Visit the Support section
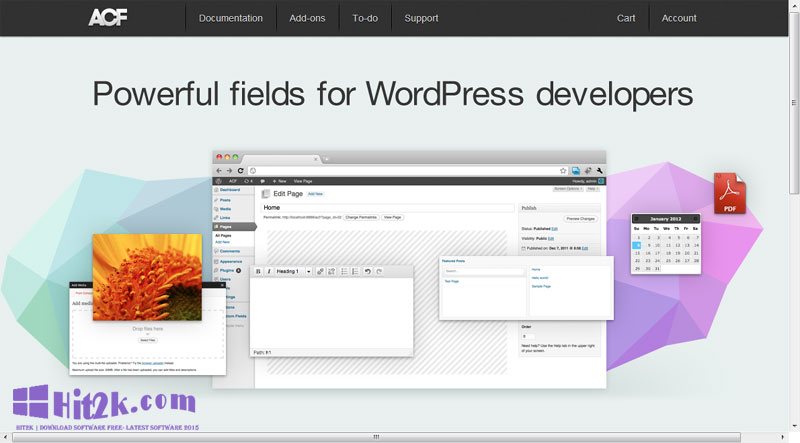 tap(421, 18)
